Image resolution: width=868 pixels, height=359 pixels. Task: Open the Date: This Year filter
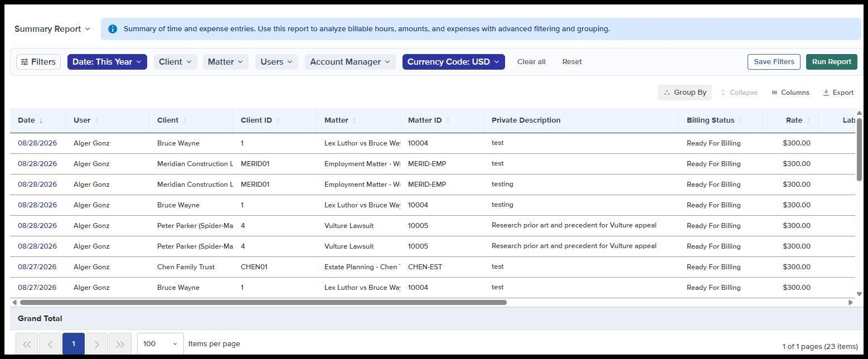107,62
